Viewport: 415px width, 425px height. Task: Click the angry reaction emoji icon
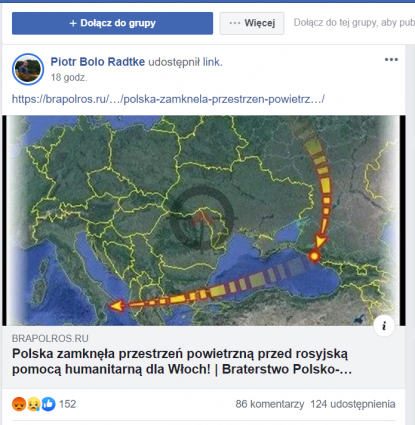pyautogui.click(x=19, y=404)
